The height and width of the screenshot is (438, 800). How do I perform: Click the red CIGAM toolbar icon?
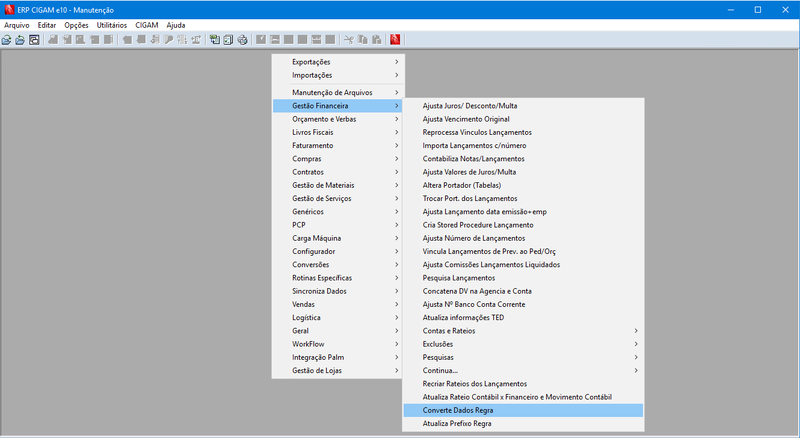tap(395, 39)
